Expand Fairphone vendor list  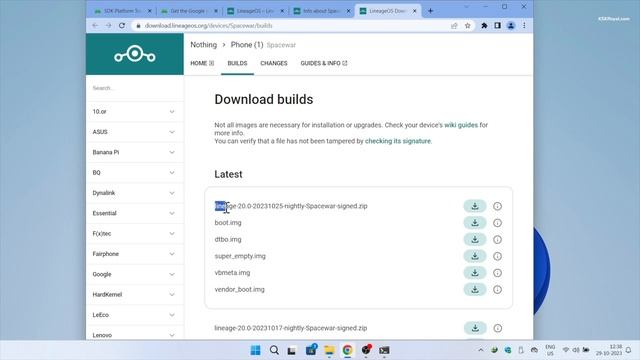[x=134, y=254]
